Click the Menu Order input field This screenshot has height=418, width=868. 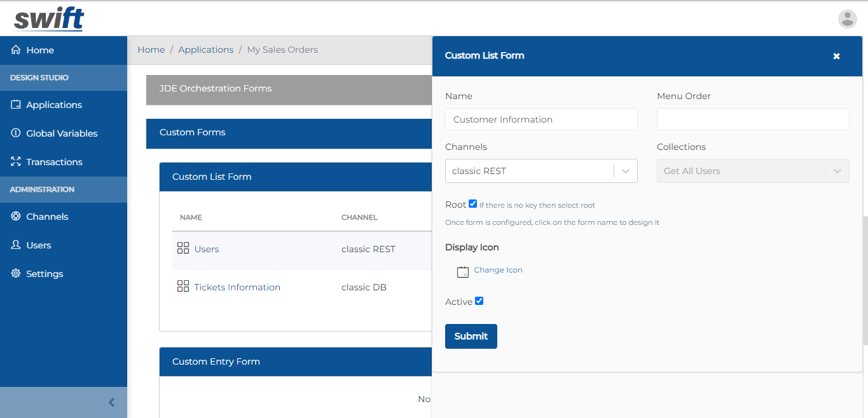[752, 119]
